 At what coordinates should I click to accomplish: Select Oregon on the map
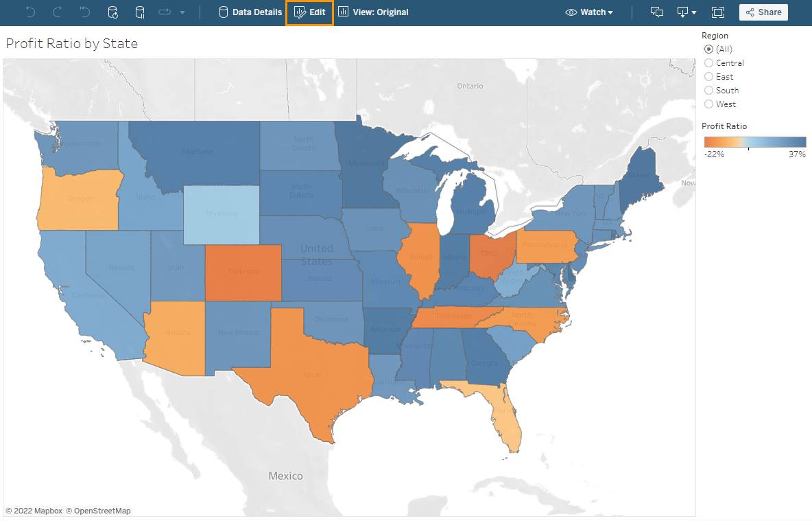(x=80, y=199)
